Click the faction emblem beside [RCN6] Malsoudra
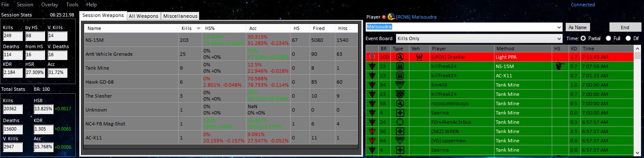 tap(391, 17)
